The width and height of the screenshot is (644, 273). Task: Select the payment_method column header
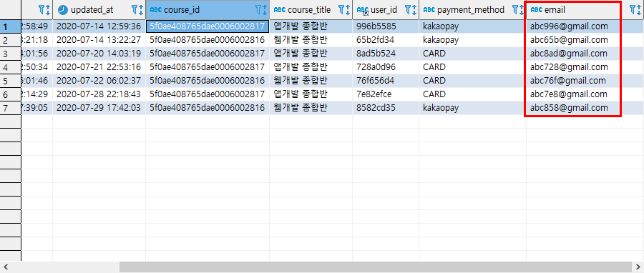(x=472, y=10)
